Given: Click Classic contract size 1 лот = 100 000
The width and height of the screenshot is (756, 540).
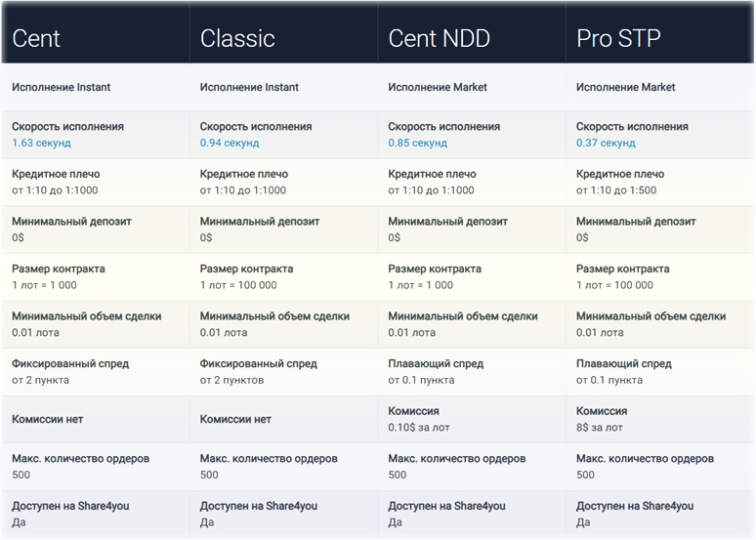Looking at the screenshot, I should 238,285.
